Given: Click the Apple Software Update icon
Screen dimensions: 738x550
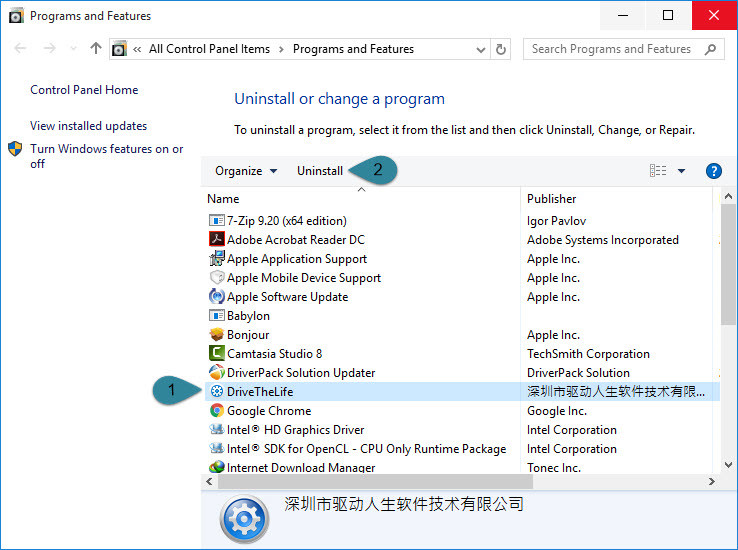Looking at the screenshot, I should click(x=217, y=296).
